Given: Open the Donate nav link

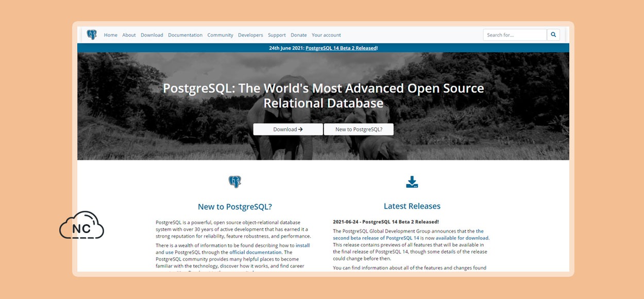Looking at the screenshot, I should [299, 35].
